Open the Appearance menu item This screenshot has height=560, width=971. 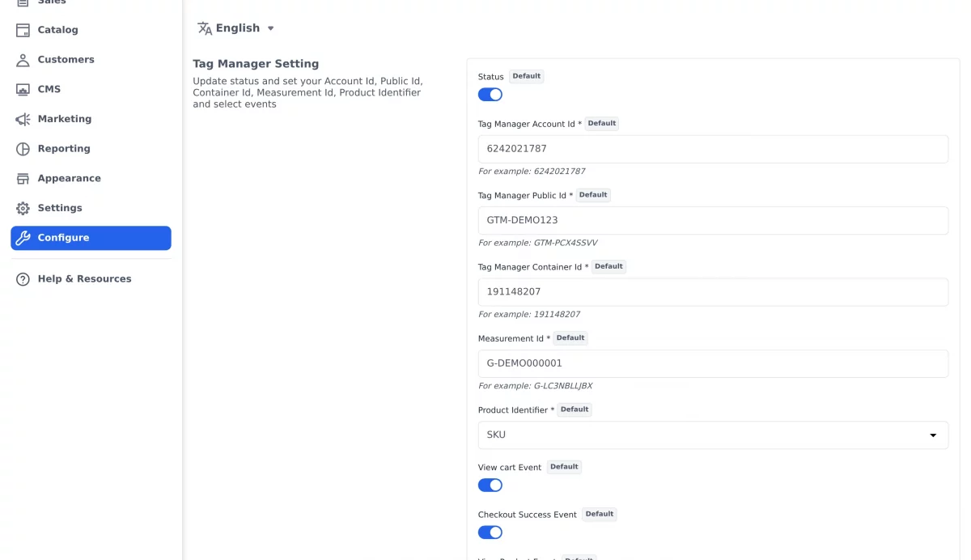click(91, 178)
